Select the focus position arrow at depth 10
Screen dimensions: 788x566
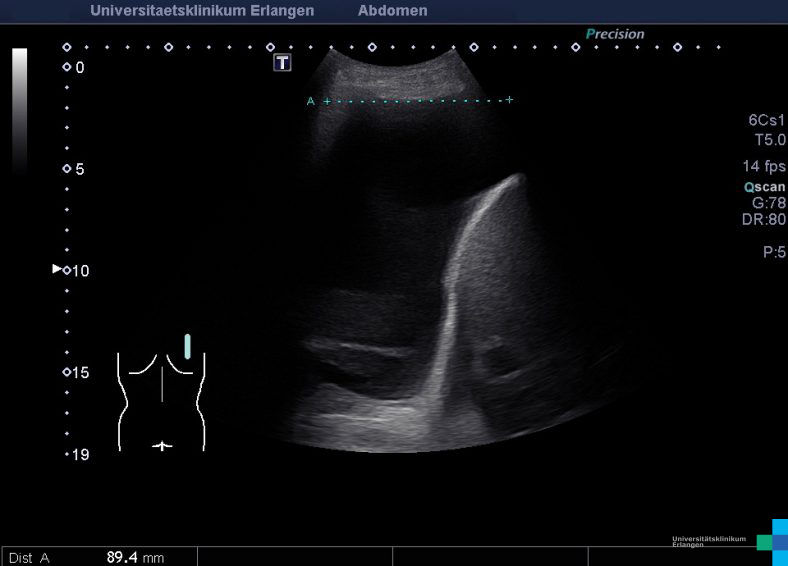coord(56,269)
